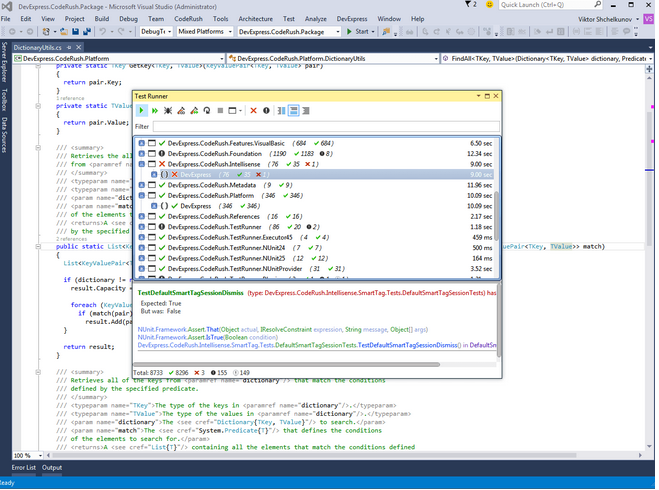
Task: Toggle the failed tests filter (red X)
Action: [x=253, y=111]
